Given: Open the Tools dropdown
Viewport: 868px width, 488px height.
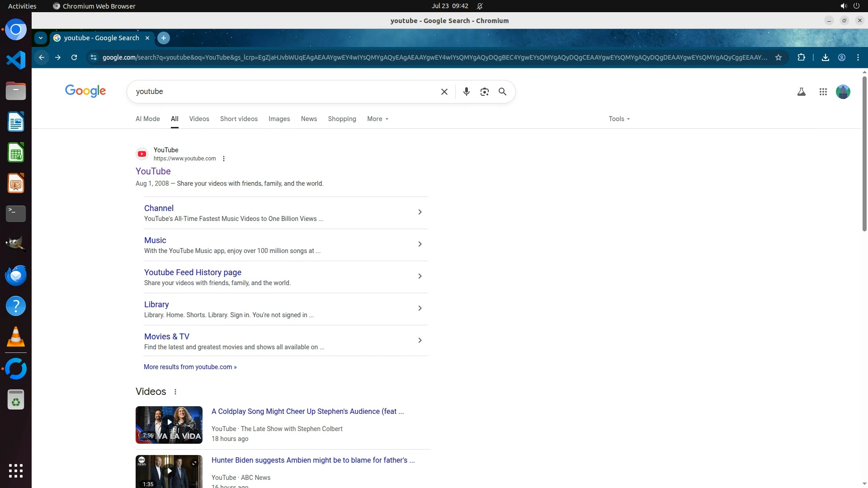Looking at the screenshot, I should (x=618, y=119).
